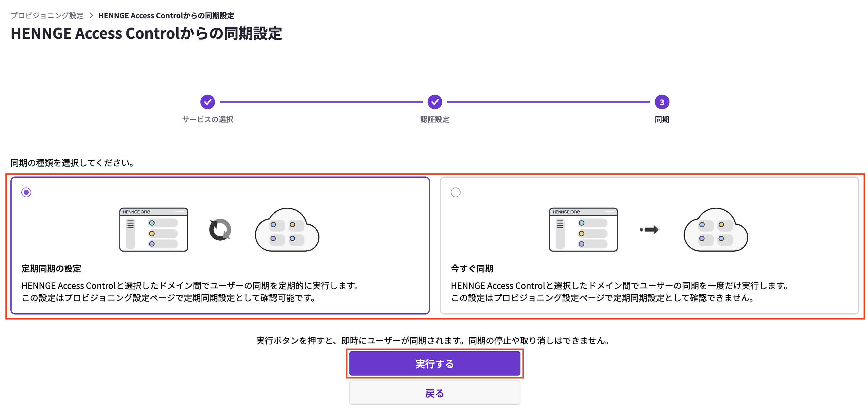Viewport: 868px width, 411px height.
Task: Click the 同期 step label
Action: pos(662,119)
